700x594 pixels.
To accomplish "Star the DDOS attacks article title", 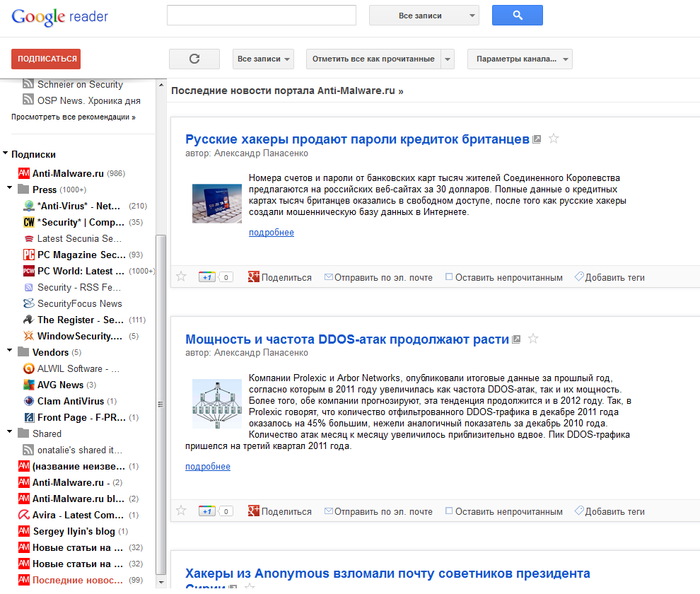I will tap(533, 339).
